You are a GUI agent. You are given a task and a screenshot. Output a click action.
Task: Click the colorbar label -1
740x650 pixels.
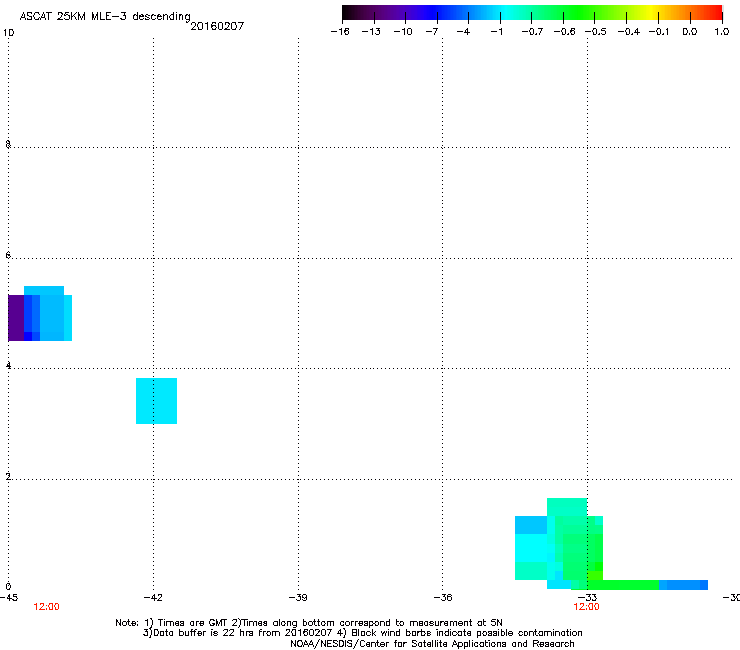pyautogui.click(x=496, y=32)
